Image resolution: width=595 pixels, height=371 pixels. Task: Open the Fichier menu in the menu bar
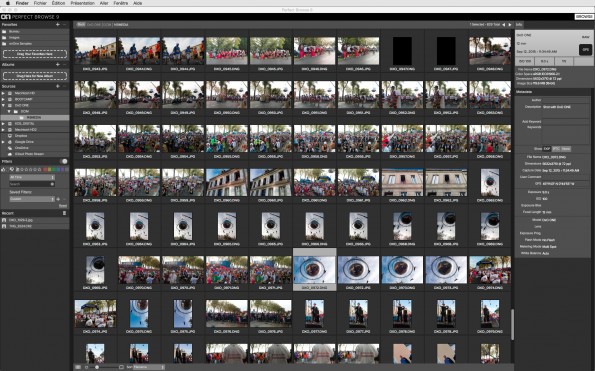tap(40, 3)
